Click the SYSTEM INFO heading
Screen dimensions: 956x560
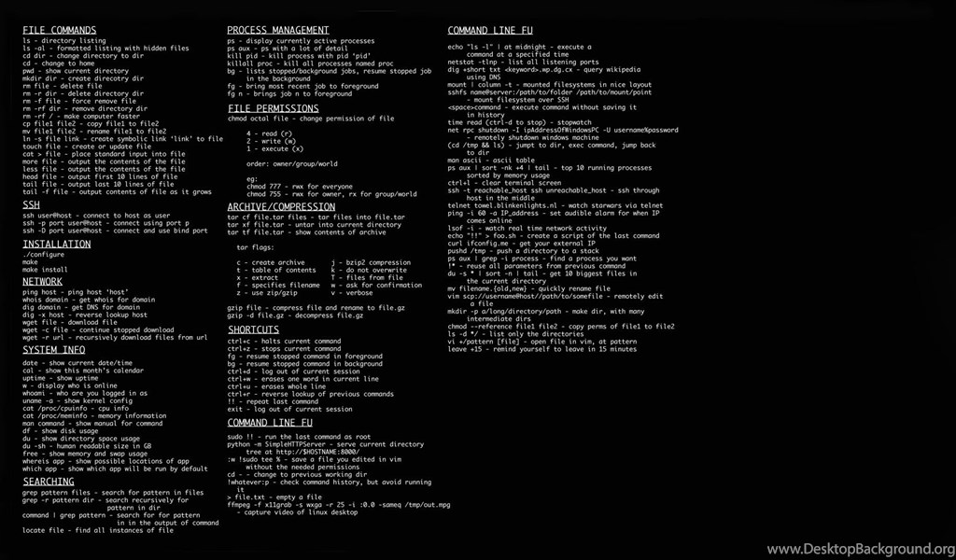point(53,350)
